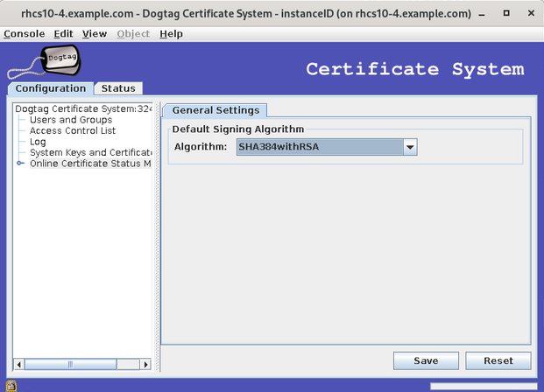
Task: Open the Console menu
Action: [x=24, y=33]
